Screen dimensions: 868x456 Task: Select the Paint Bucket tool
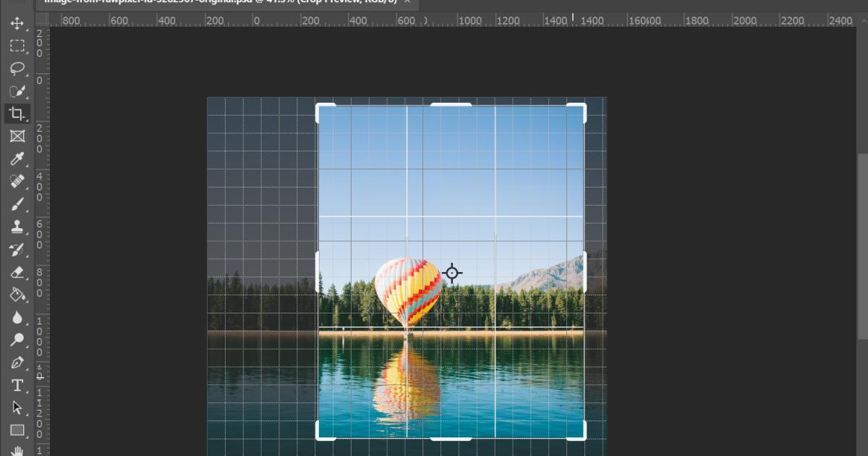tap(17, 295)
